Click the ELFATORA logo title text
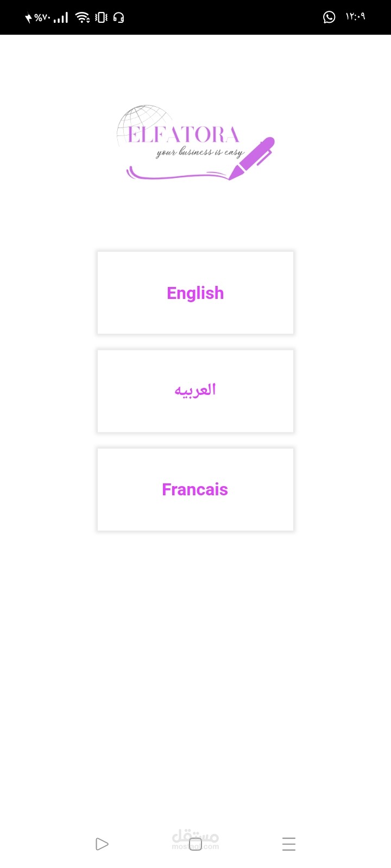This screenshot has width=391, height=868. tap(184, 135)
